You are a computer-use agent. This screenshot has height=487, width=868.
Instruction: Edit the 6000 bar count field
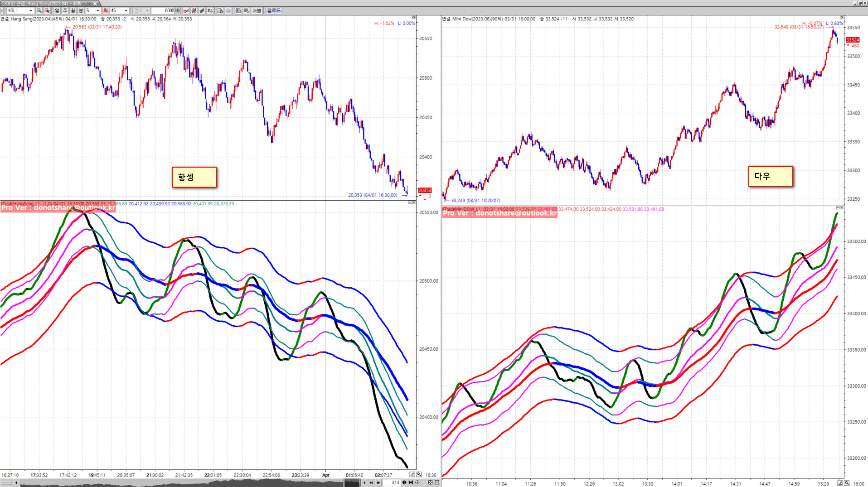pos(163,10)
